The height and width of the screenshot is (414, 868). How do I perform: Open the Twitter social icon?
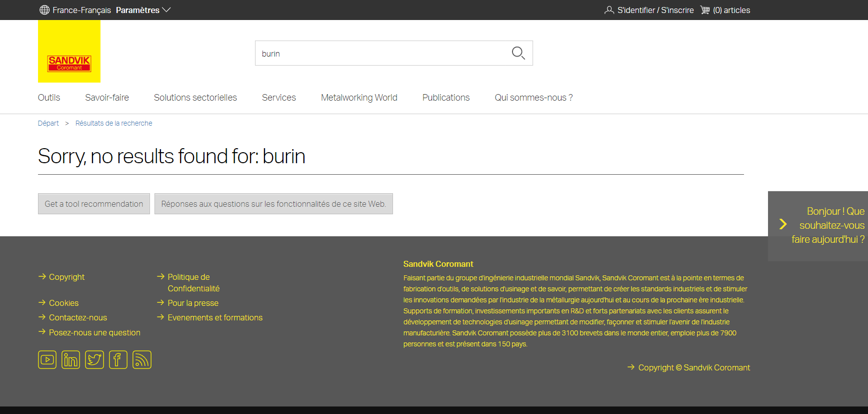[94, 359]
